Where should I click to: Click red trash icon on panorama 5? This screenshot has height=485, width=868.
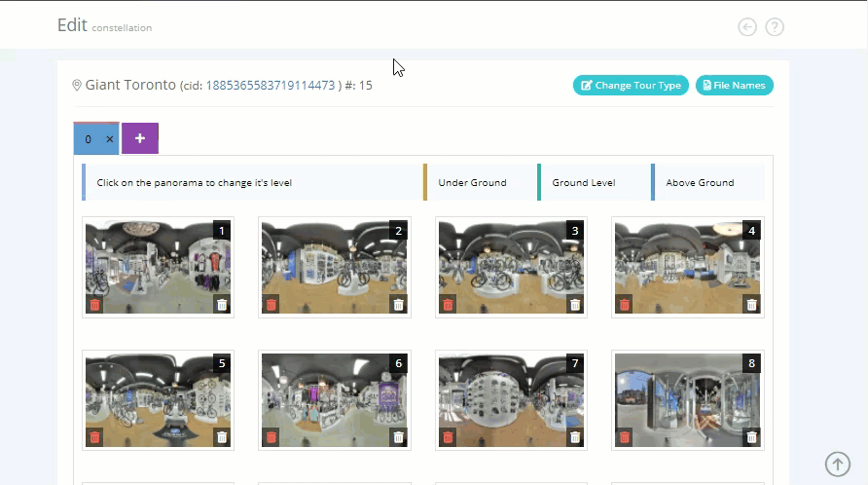tap(94, 438)
